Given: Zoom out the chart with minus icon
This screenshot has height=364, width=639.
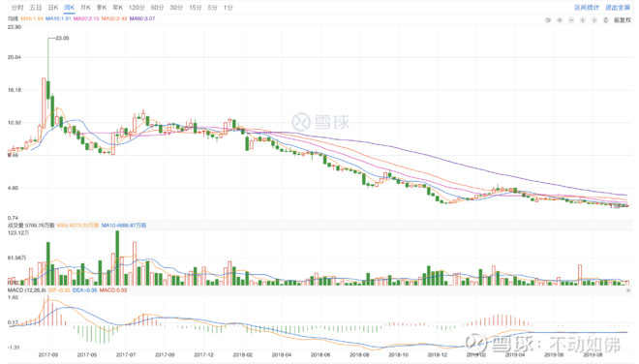Looking at the screenshot, I should 571,20.
